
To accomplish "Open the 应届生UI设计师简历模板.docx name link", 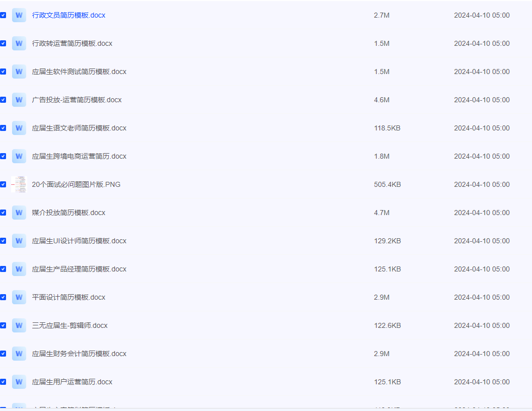I will (x=79, y=241).
